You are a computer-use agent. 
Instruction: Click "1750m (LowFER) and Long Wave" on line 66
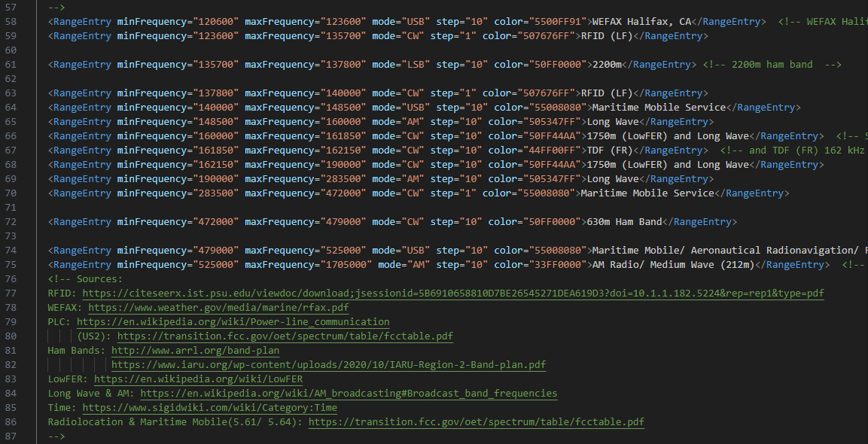[x=668, y=136]
